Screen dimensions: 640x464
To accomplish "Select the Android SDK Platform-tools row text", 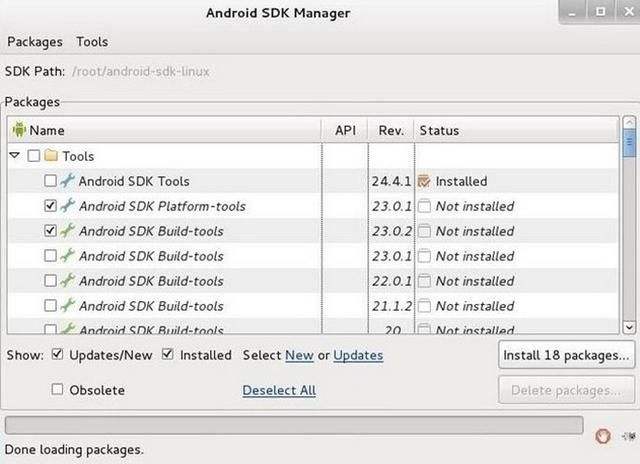I will point(162,206).
